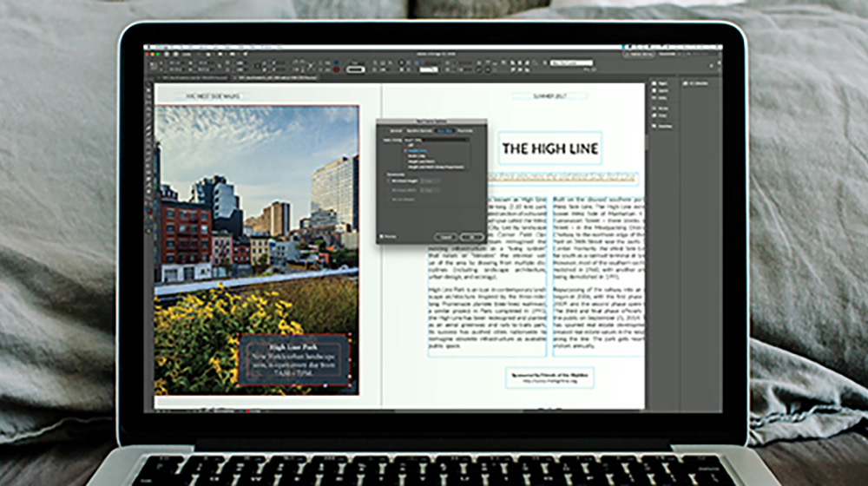
Task: Choose Off in the Auto-Sizing list
Action: (x=411, y=145)
